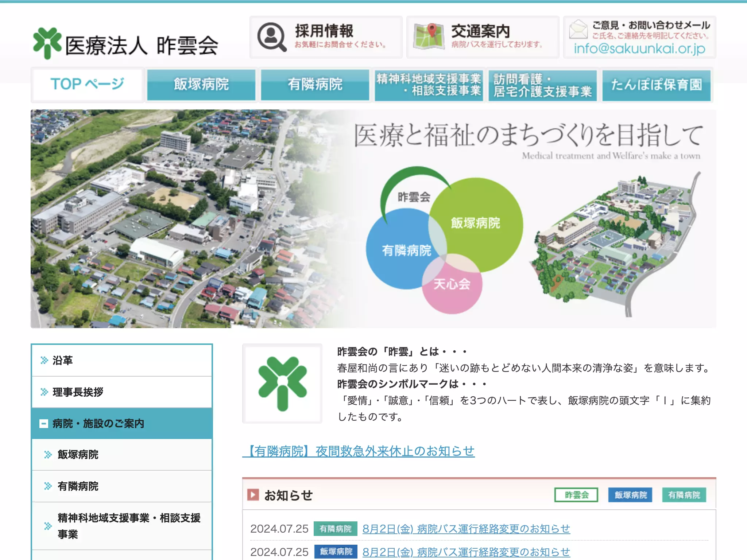
Task: Open the 精神科地域支援事業・相談支援事業 tab
Action: [429, 85]
